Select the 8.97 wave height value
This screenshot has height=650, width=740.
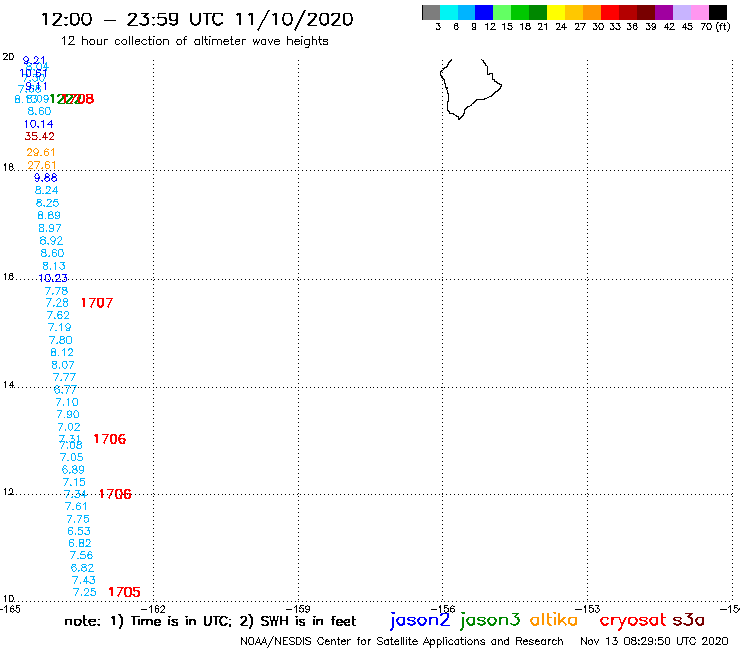pos(50,228)
